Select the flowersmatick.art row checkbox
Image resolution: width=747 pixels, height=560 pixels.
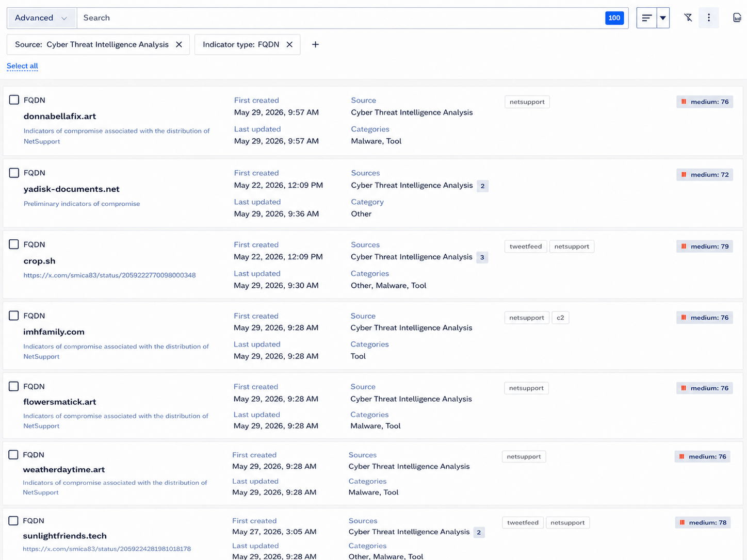[14, 386]
